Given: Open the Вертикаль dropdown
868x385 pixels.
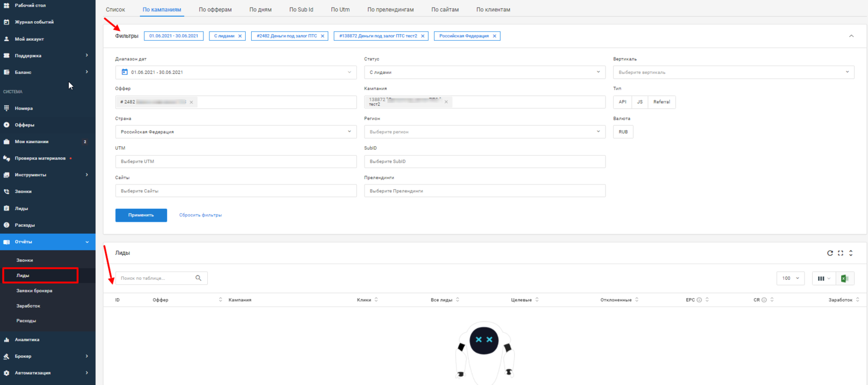Looking at the screenshot, I should tap(733, 72).
